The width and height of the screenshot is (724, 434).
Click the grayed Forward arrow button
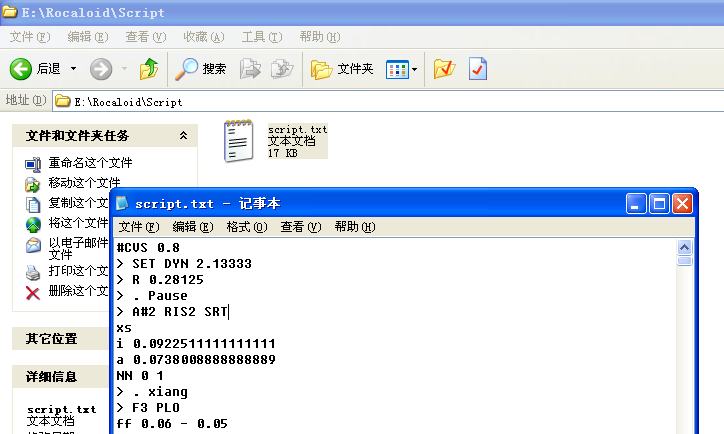pyautogui.click(x=101, y=69)
